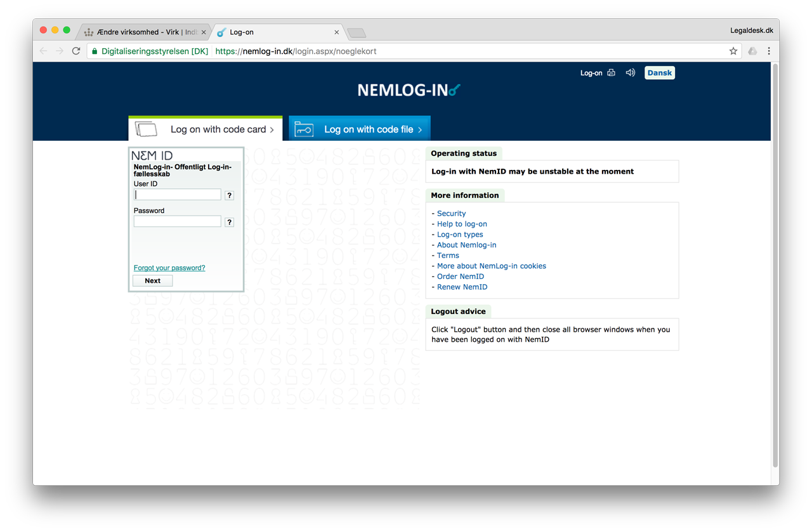The height and width of the screenshot is (532, 812).
Task: Click Digitaliseringsstyrelsen [DK] certificate label
Action: tap(155, 51)
